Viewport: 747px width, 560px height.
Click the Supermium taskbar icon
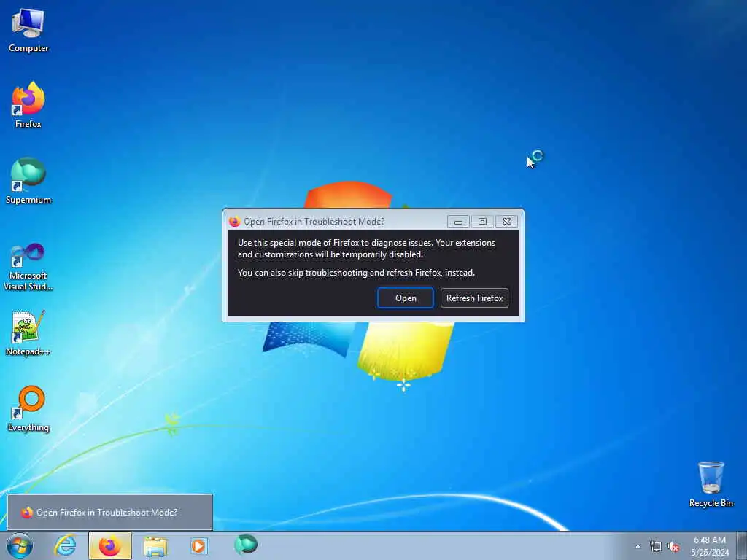click(246, 545)
